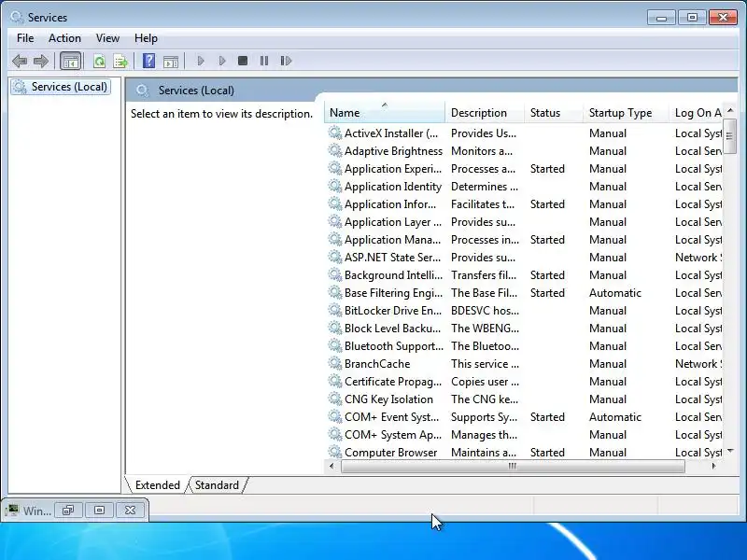Click the minimized Win... window icon
This screenshot has height=560, width=747.
(x=12, y=511)
